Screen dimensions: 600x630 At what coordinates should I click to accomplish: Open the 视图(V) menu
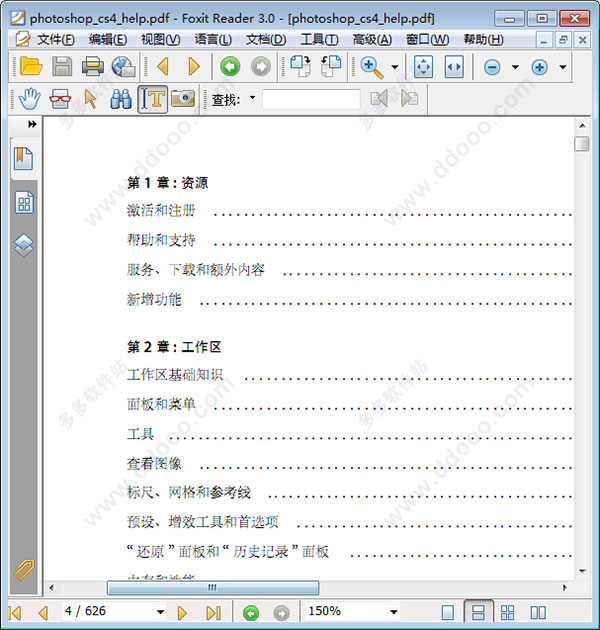[160, 39]
